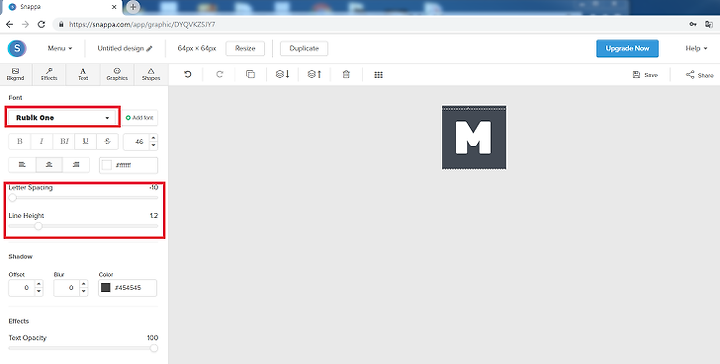This screenshot has height=364, width=720.
Task: Align text left
Action: click(22, 165)
